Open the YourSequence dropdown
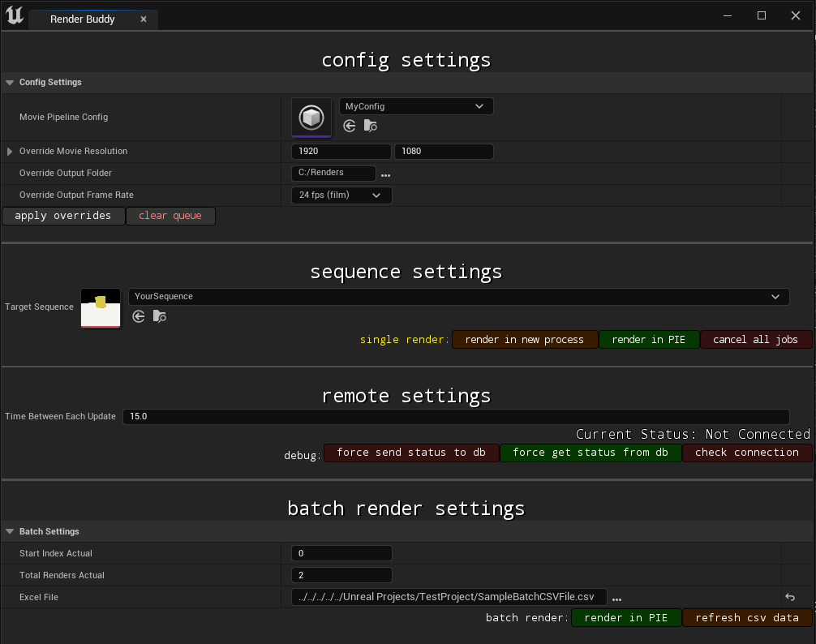This screenshot has width=816, height=644. pos(458,297)
